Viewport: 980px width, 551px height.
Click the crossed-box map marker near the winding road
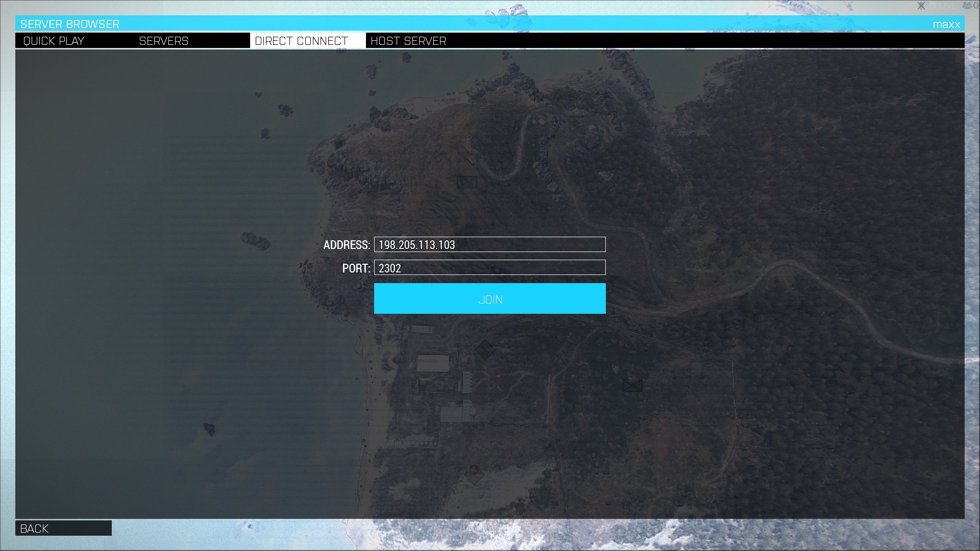pos(467,182)
